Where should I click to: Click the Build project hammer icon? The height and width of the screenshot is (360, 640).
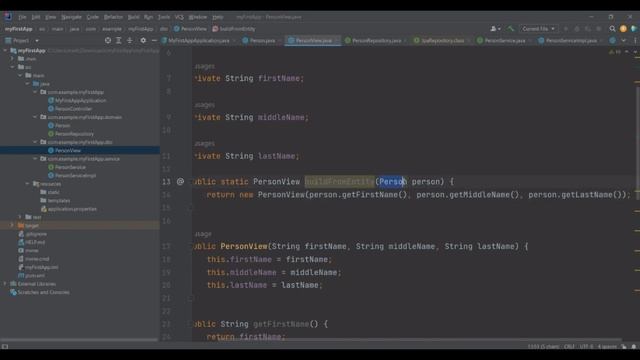pyautogui.click(x=510, y=29)
